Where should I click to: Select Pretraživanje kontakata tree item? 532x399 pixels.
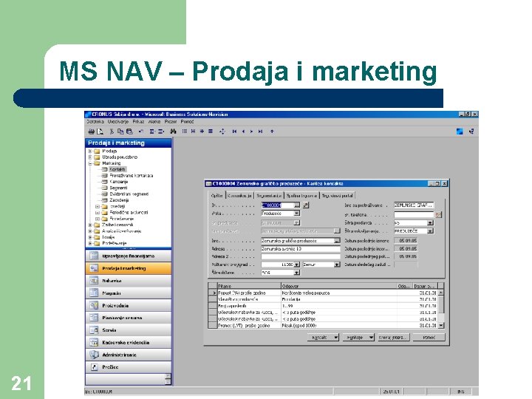click(x=132, y=175)
